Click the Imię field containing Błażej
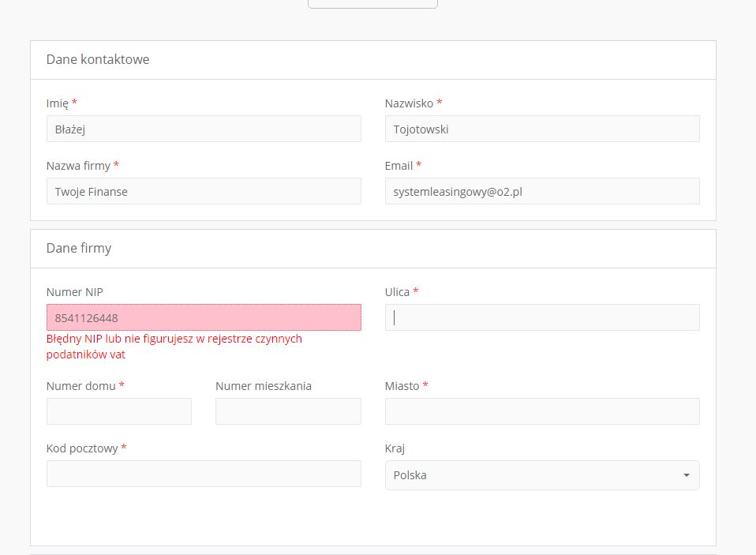This screenshot has width=756, height=555. coord(204,129)
